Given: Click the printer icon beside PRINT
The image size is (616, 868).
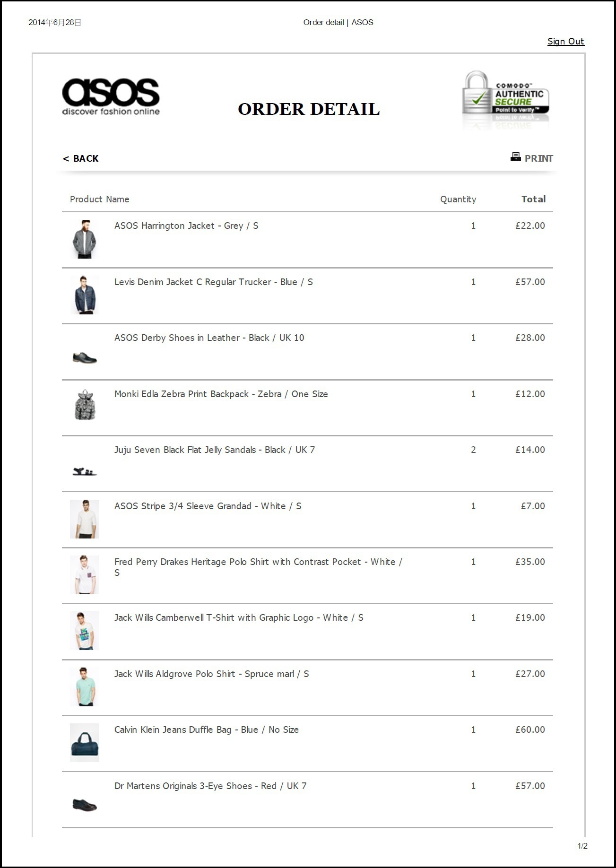Looking at the screenshot, I should (x=515, y=157).
